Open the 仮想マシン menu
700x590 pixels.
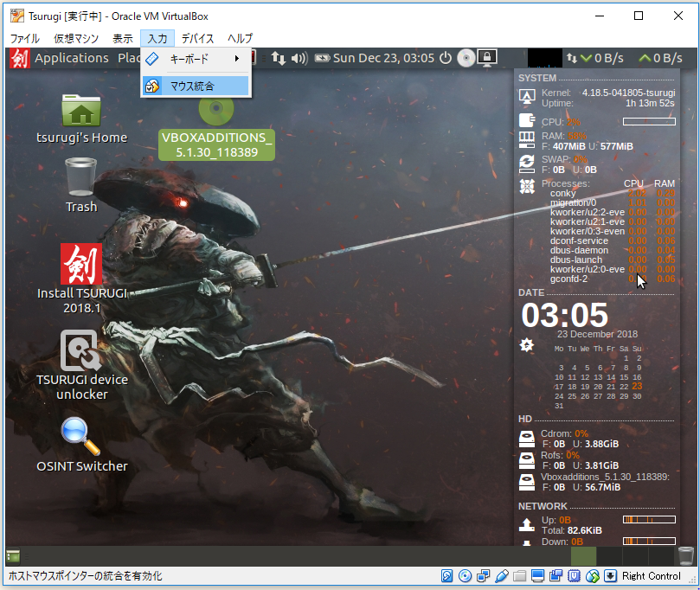(x=76, y=38)
